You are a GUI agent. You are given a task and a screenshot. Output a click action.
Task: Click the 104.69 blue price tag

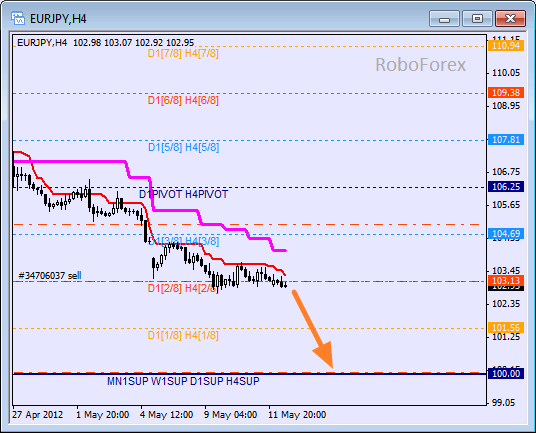tap(506, 234)
